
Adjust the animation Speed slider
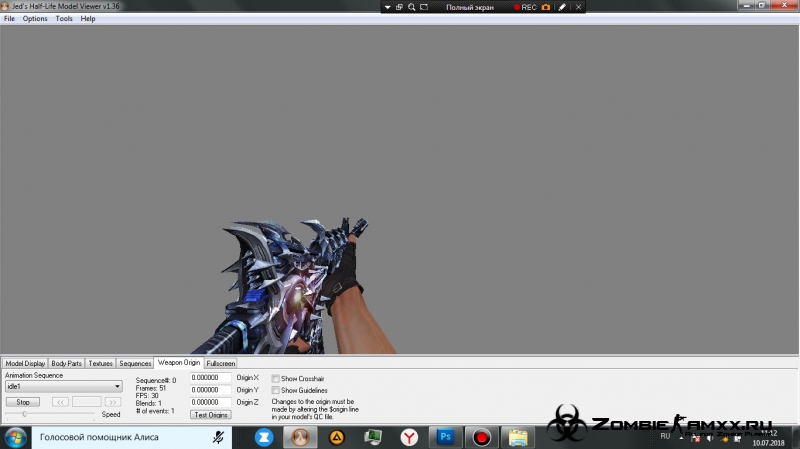pos(24,414)
